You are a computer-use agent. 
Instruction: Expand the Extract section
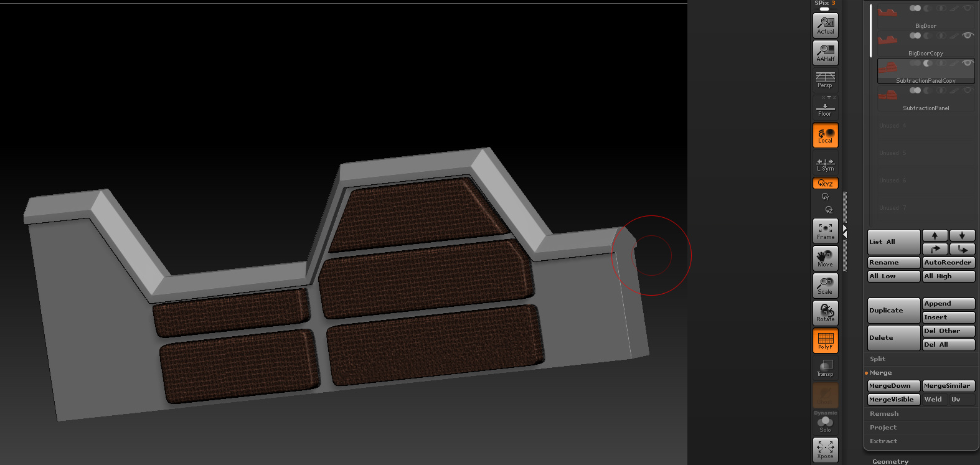[x=883, y=441]
